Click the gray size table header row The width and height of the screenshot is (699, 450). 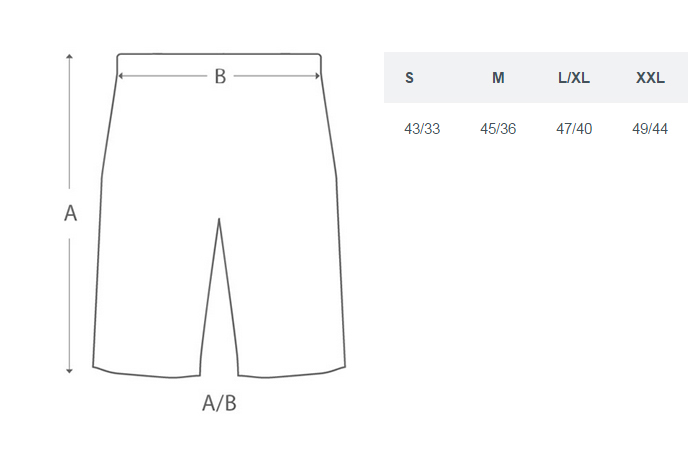(536, 78)
